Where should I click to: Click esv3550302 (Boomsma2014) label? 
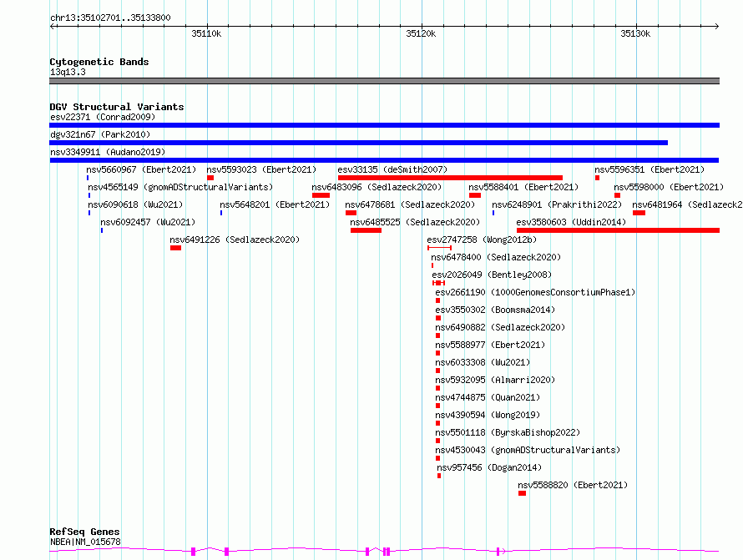click(x=495, y=310)
